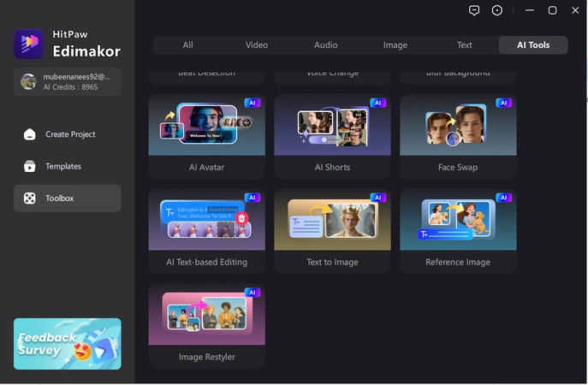Open the feedback message icon in title bar
Viewport: 588px width, 385px height.
[474, 10]
